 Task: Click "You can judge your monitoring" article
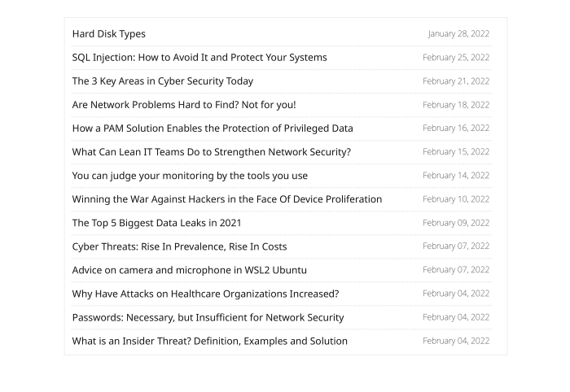[x=190, y=176]
